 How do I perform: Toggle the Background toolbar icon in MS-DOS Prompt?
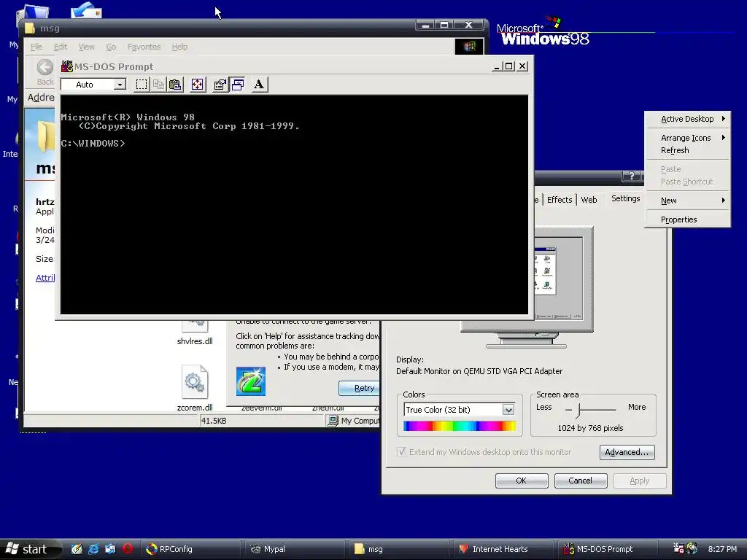tap(237, 85)
